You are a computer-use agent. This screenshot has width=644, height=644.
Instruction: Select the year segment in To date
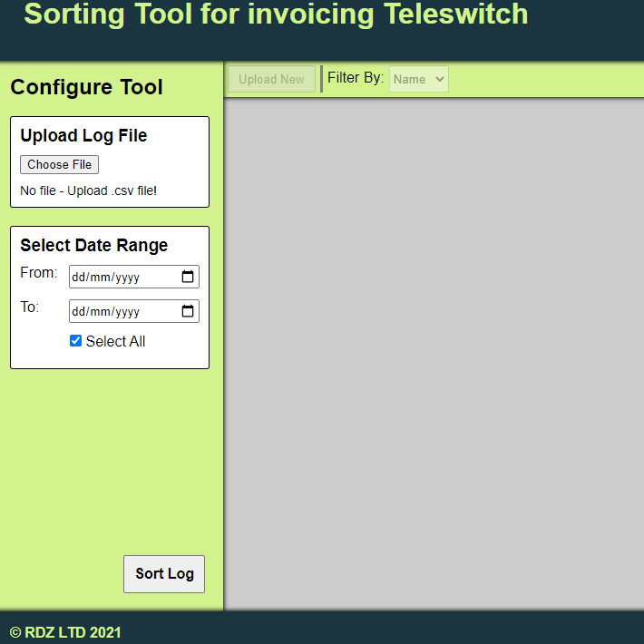tap(127, 312)
